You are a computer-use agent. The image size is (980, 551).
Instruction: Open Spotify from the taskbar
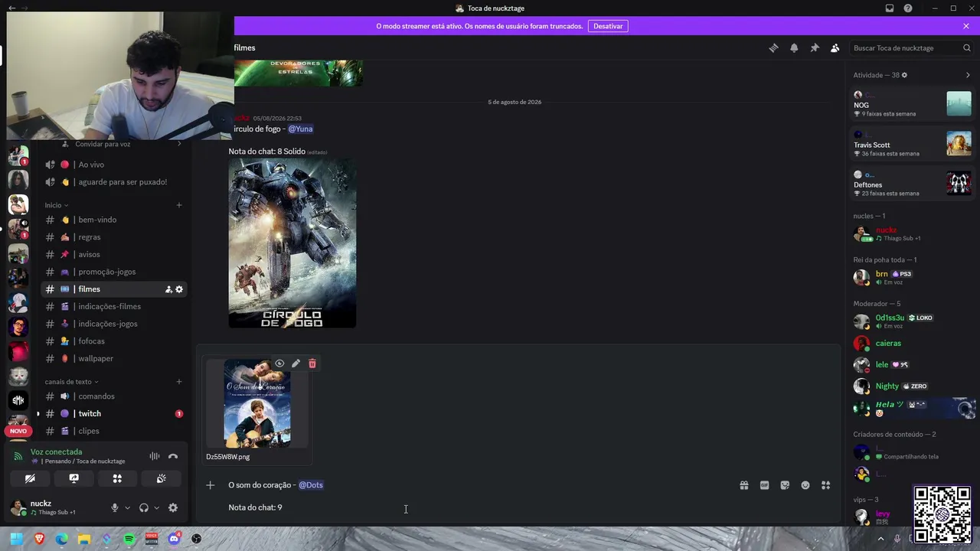129,539
